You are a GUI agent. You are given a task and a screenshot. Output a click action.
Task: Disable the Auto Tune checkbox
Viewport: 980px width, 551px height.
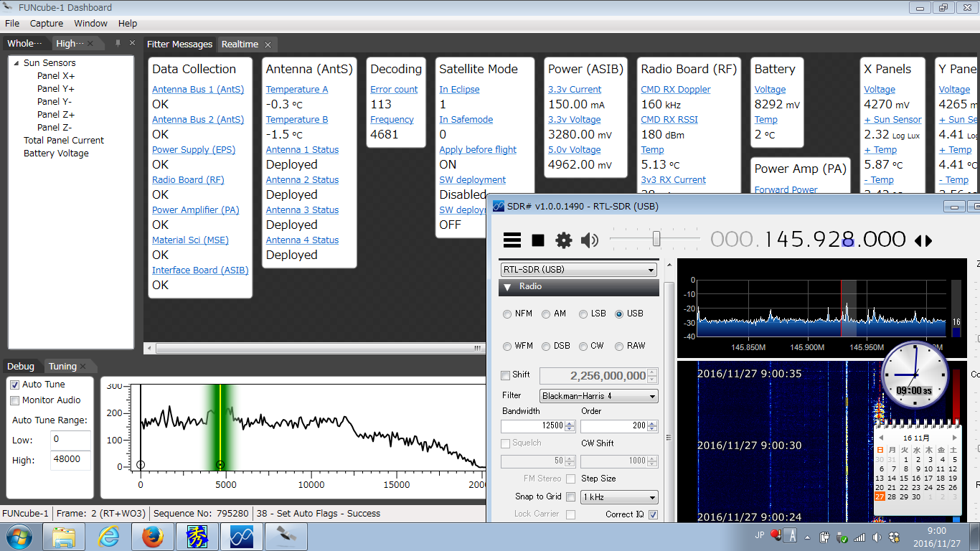[x=15, y=385]
